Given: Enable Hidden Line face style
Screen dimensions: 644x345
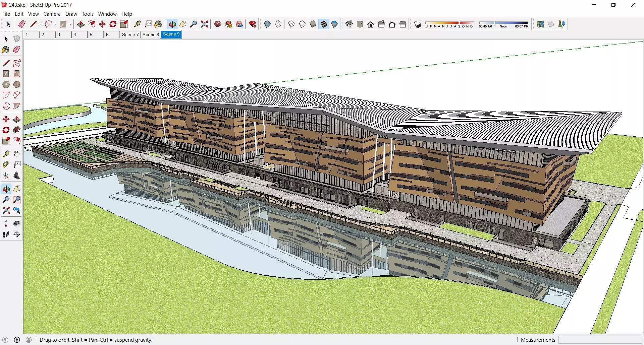Looking at the screenshot, I should pyautogui.click(x=302, y=24).
